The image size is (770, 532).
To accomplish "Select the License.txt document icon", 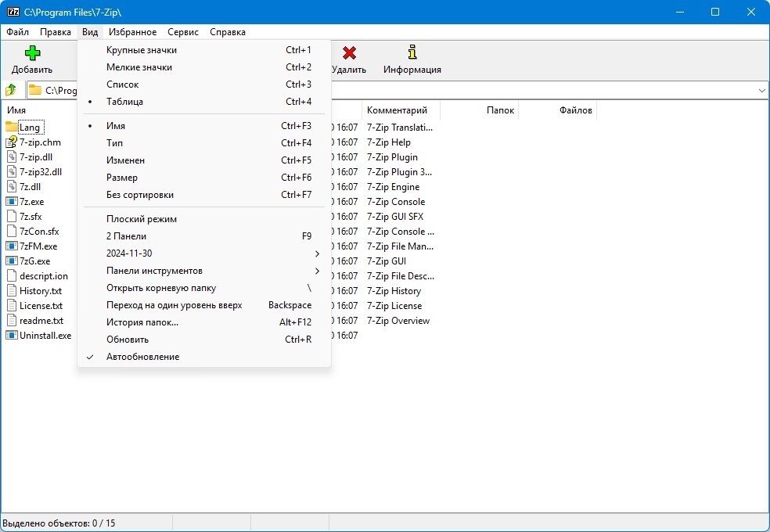I will pyautogui.click(x=11, y=305).
